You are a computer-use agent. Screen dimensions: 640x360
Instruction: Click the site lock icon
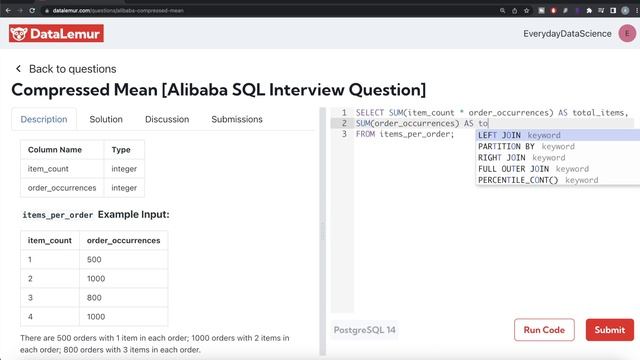point(47,11)
